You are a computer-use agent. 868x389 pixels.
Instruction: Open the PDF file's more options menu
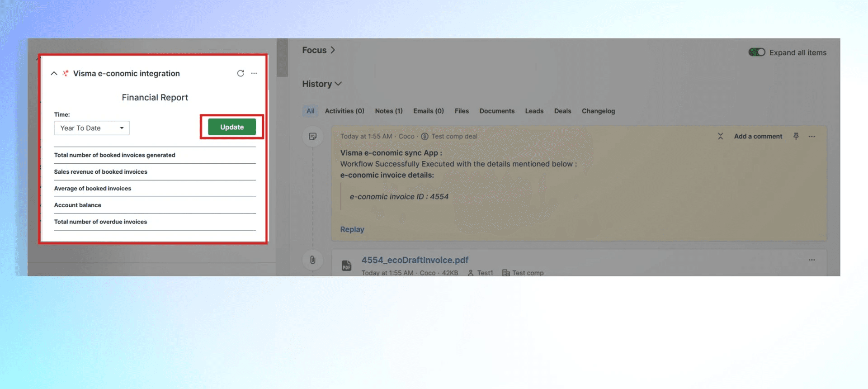[812, 260]
